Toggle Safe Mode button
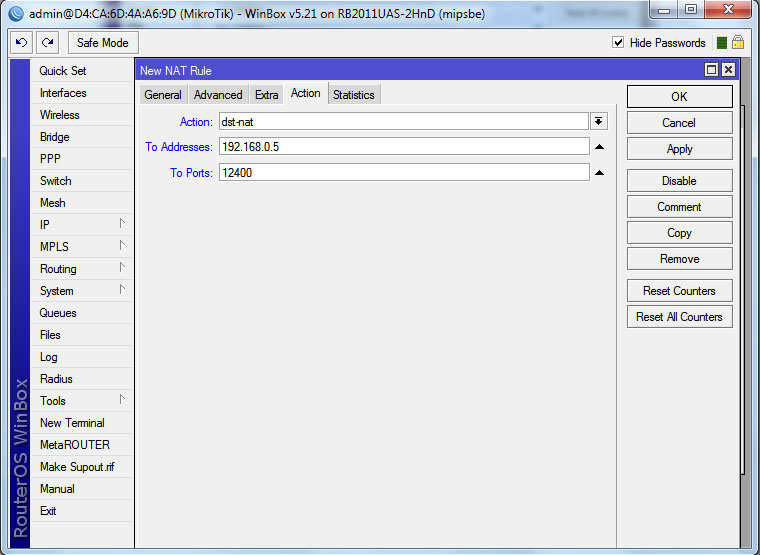This screenshot has height=555, width=760. click(x=103, y=43)
